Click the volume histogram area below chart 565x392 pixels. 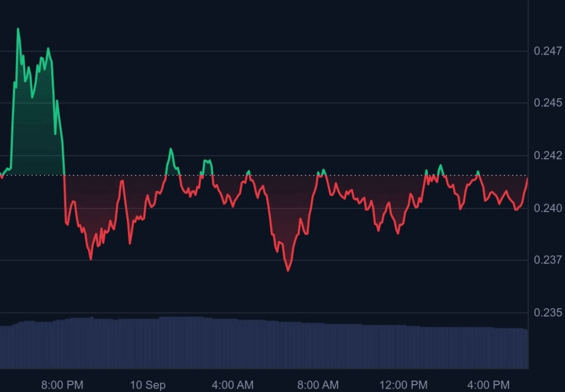coord(264,343)
